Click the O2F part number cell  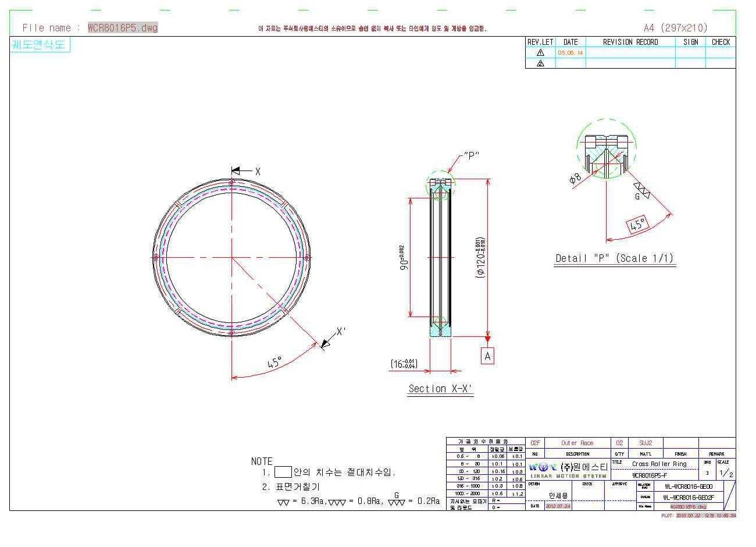(535, 443)
